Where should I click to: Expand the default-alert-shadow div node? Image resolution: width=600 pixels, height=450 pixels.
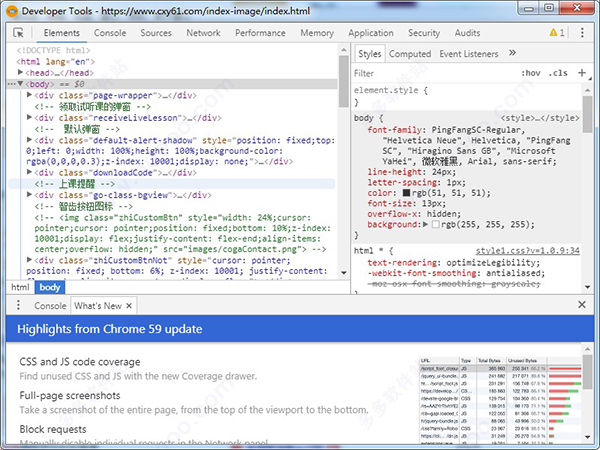[29, 140]
